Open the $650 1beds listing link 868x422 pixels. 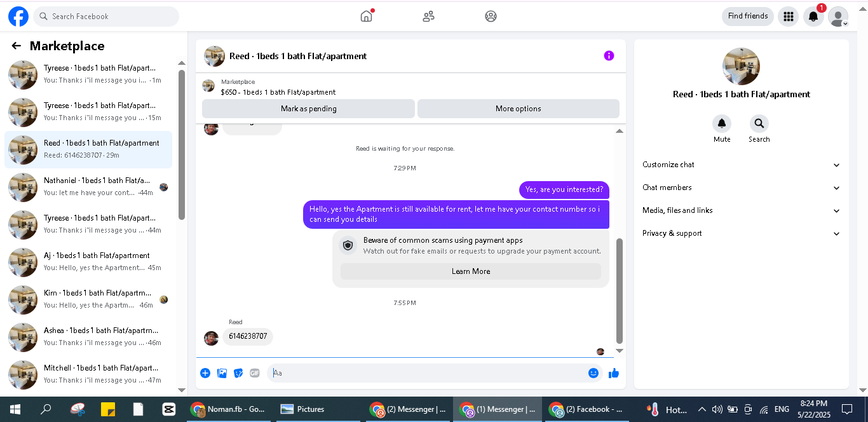278,92
